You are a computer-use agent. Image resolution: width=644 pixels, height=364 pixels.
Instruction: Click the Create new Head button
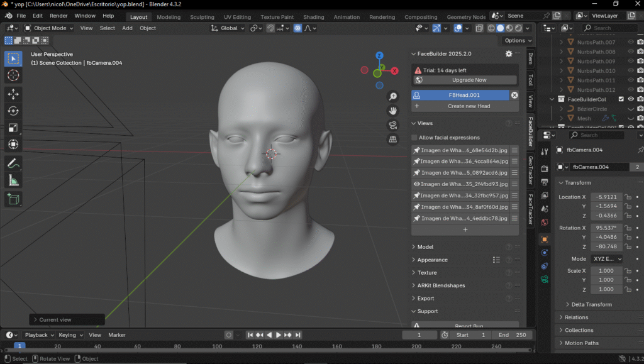point(469,106)
